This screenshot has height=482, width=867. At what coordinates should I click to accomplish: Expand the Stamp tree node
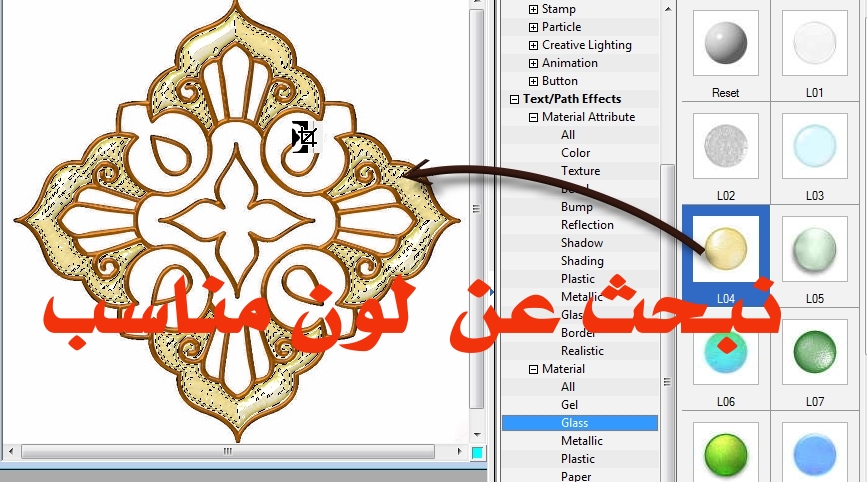(533, 9)
